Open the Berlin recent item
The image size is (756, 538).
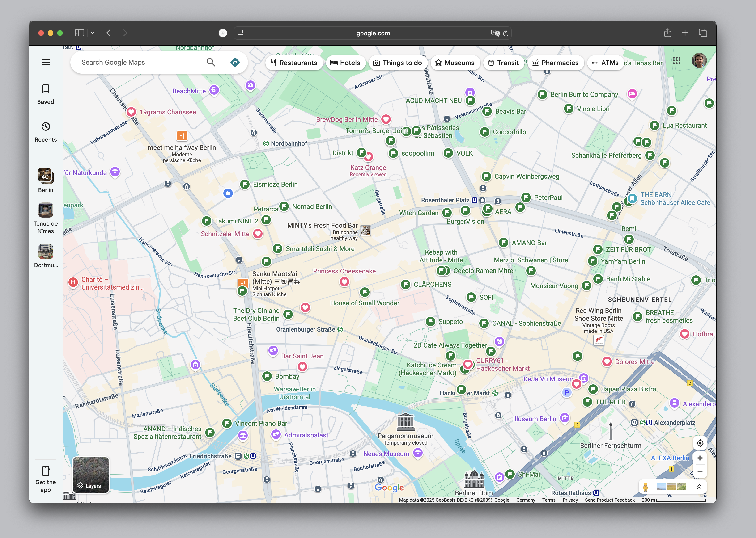tap(46, 181)
